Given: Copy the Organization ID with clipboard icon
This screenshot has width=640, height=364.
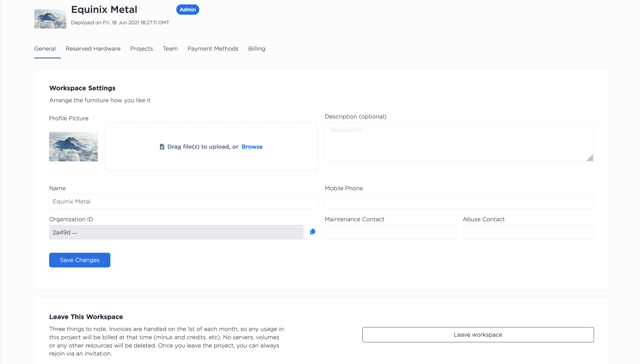Looking at the screenshot, I should 313,232.
